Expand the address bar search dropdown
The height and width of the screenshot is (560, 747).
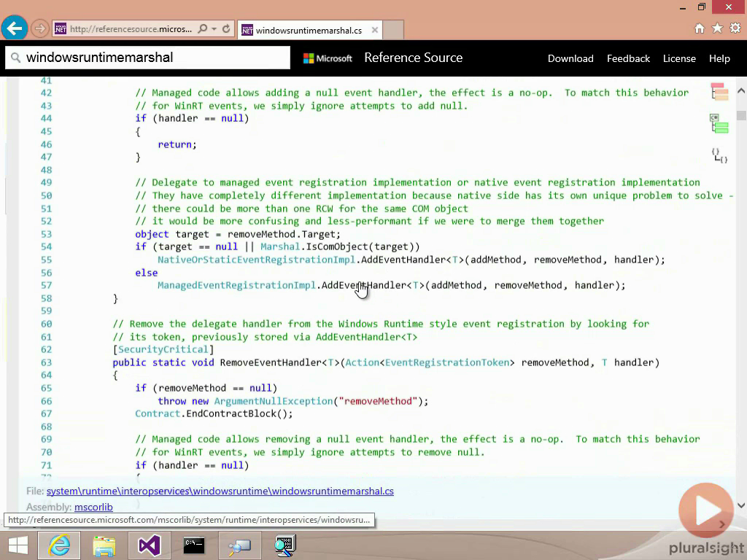coord(214,29)
